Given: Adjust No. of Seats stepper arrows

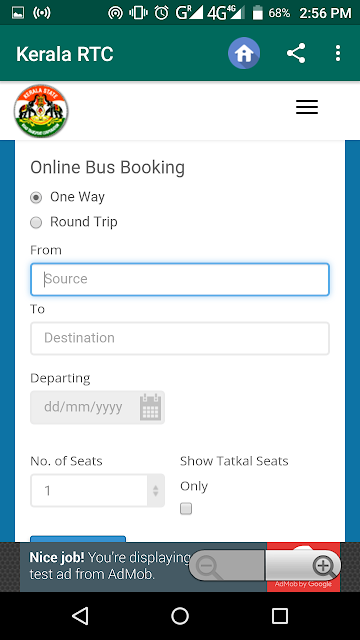Looking at the screenshot, I should point(156,490).
